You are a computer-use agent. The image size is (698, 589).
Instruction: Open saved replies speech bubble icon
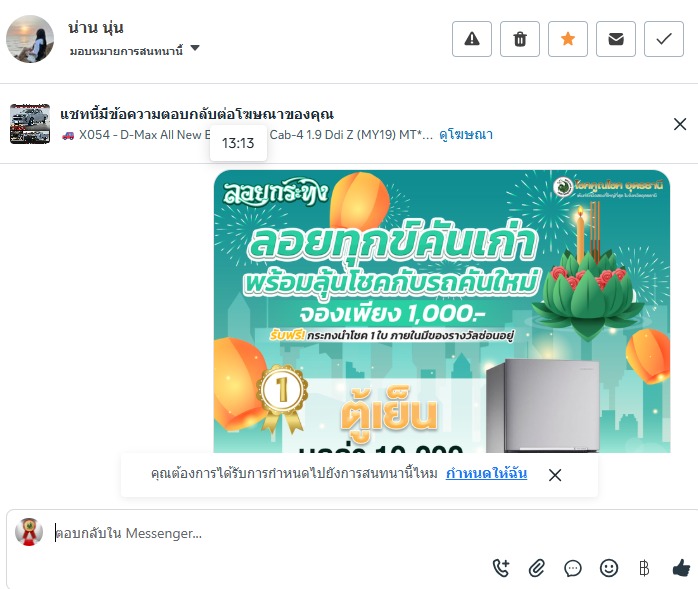click(x=573, y=568)
